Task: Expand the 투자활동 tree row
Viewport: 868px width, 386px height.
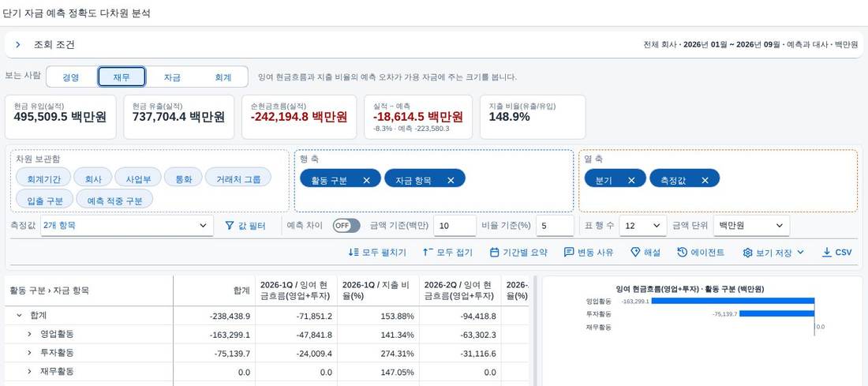Action: coord(29,353)
